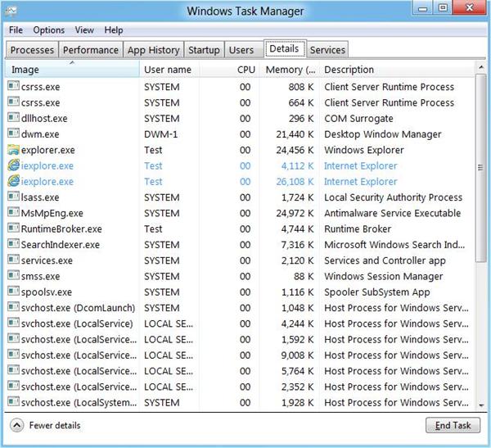This screenshot has width=491, height=448.
Task: Switch to the Processes tab
Action: 32,50
